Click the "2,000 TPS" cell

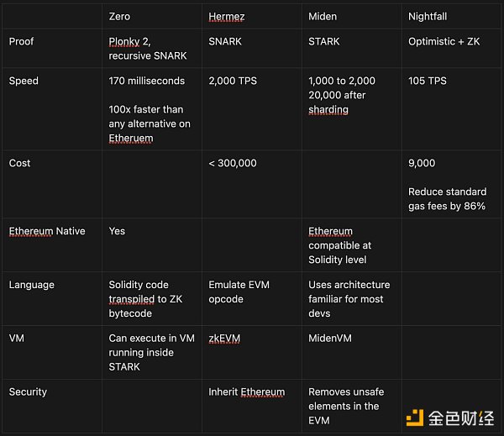point(234,81)
